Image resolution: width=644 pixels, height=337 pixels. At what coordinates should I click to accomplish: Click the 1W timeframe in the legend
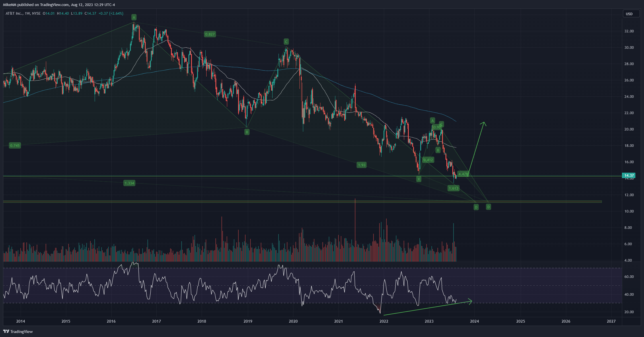click(28, 13)
